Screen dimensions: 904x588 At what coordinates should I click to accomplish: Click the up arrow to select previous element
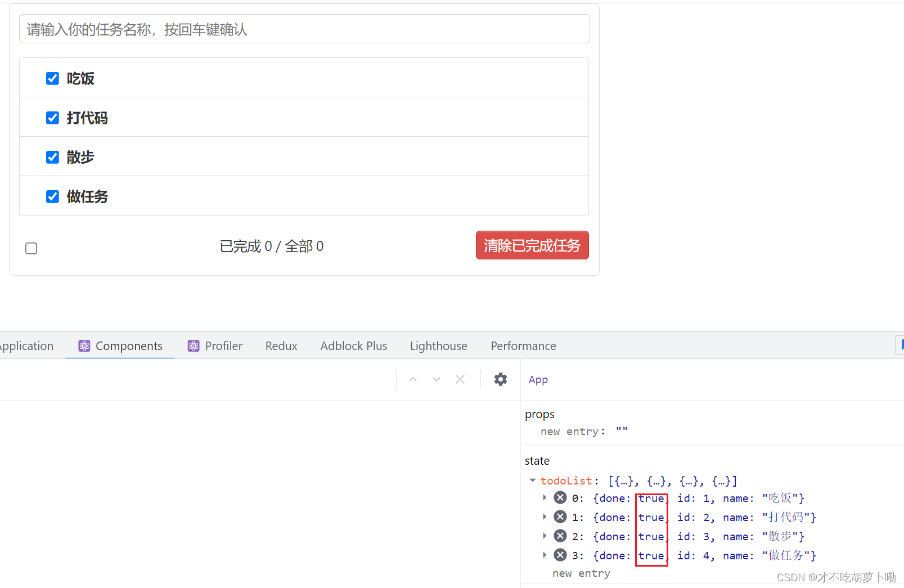click(x=412, y=379)
